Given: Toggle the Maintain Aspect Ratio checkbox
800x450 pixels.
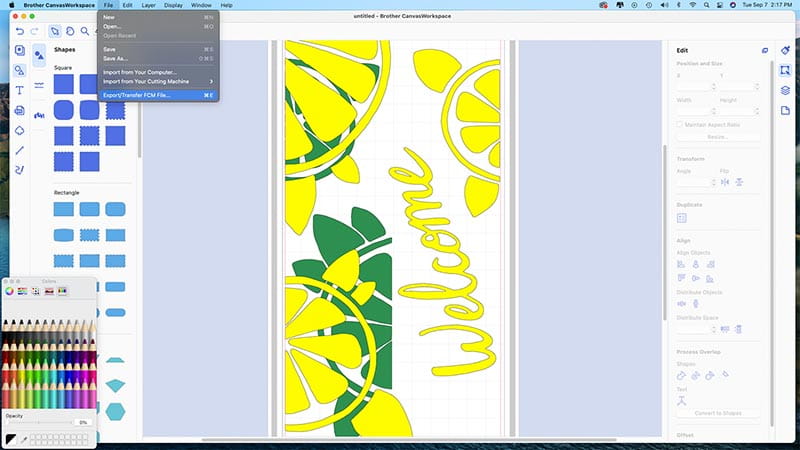Looking at the screenshot, I should pos(679,124).
